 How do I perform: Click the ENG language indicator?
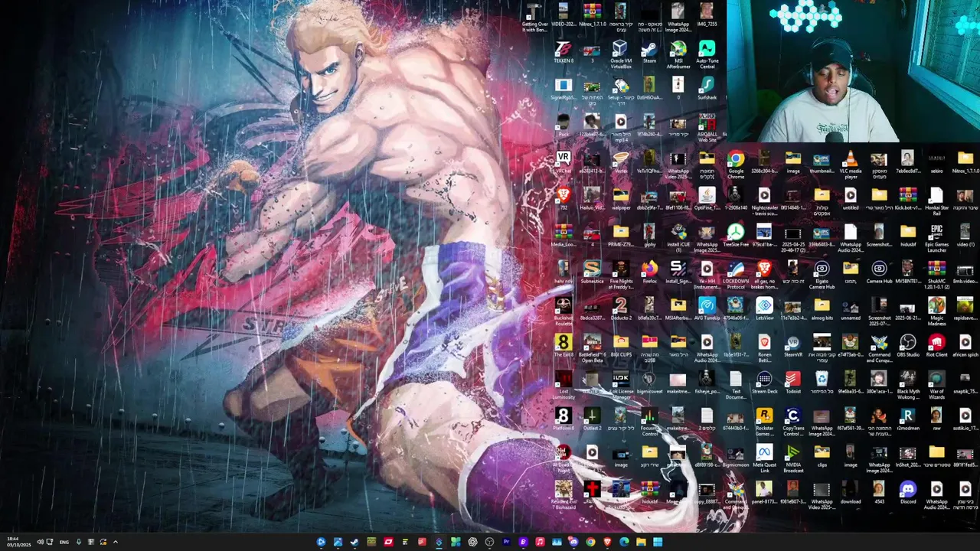(64, 542)
